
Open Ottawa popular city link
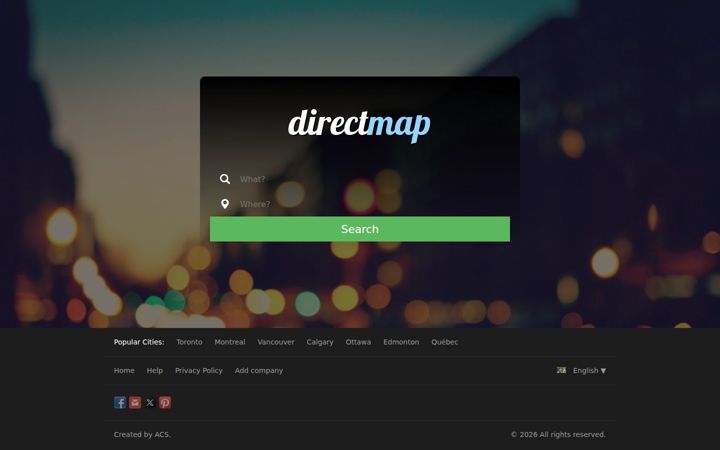coord(358,342)
